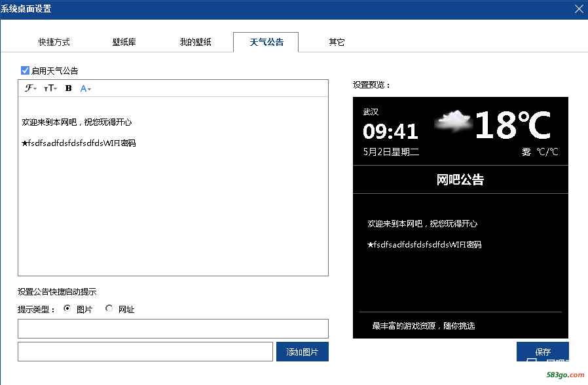Click the 09:41 clock in preview
The width and height of the screenshot is (588, 385).
(x=390, y=131)
